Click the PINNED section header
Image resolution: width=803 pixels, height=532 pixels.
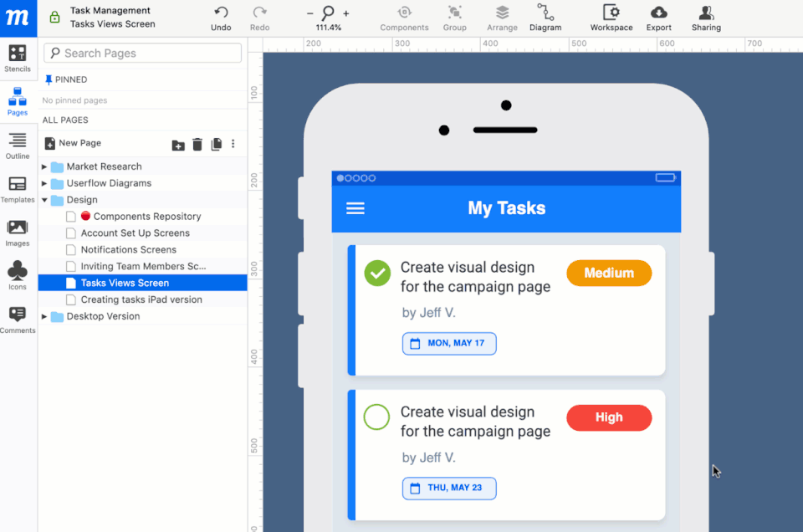66,79
